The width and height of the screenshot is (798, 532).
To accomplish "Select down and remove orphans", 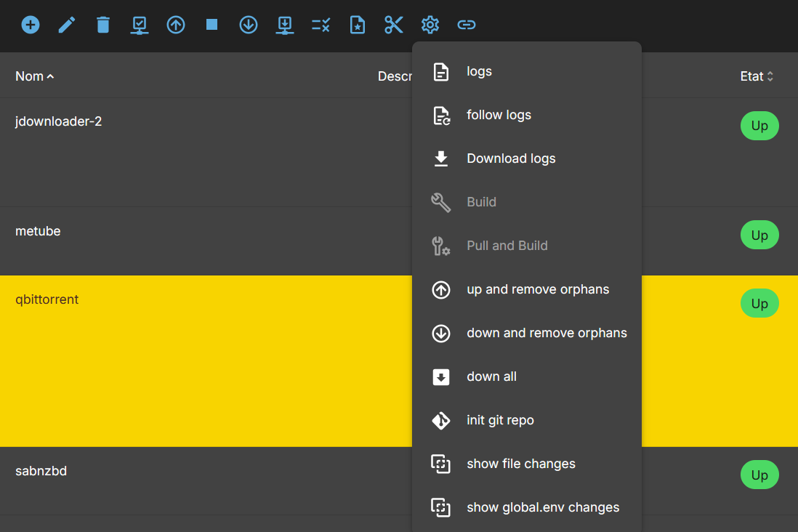I will point(527,333).
